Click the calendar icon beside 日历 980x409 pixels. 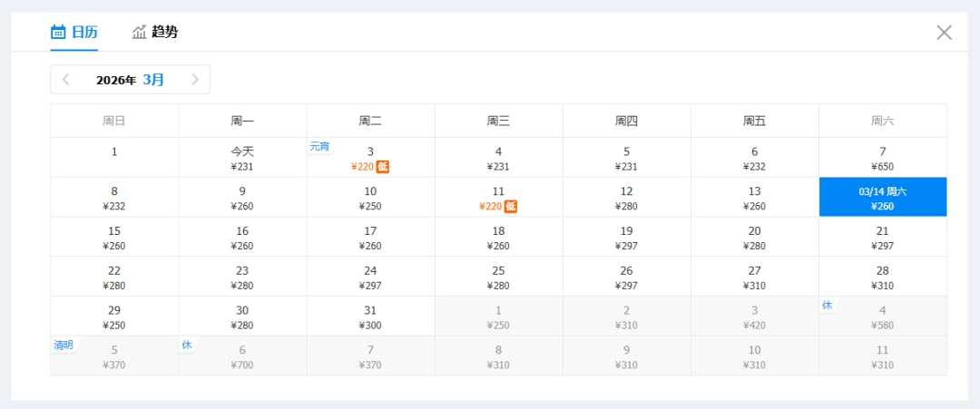(58, 32)
